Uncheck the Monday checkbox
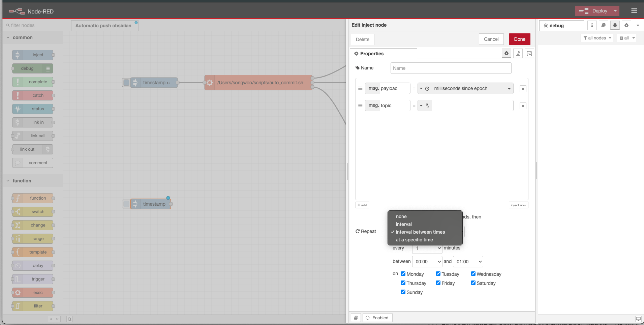Screen dimensions: 644x325 (403, 274)
